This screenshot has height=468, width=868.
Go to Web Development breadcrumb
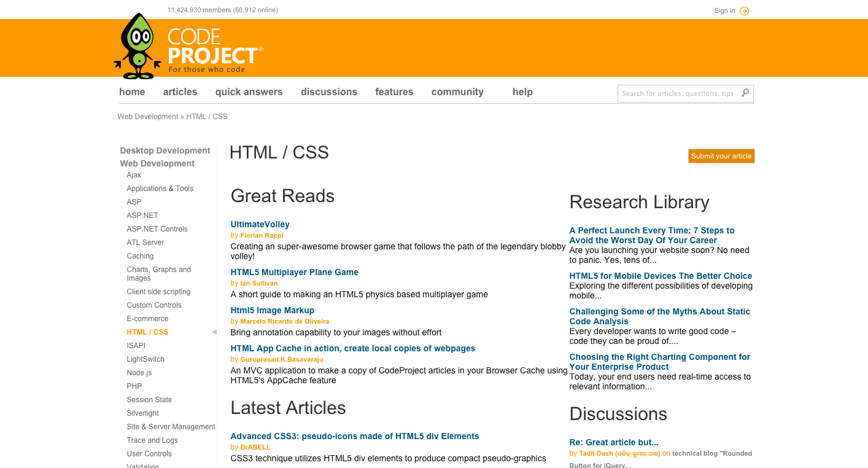point(148,117)
